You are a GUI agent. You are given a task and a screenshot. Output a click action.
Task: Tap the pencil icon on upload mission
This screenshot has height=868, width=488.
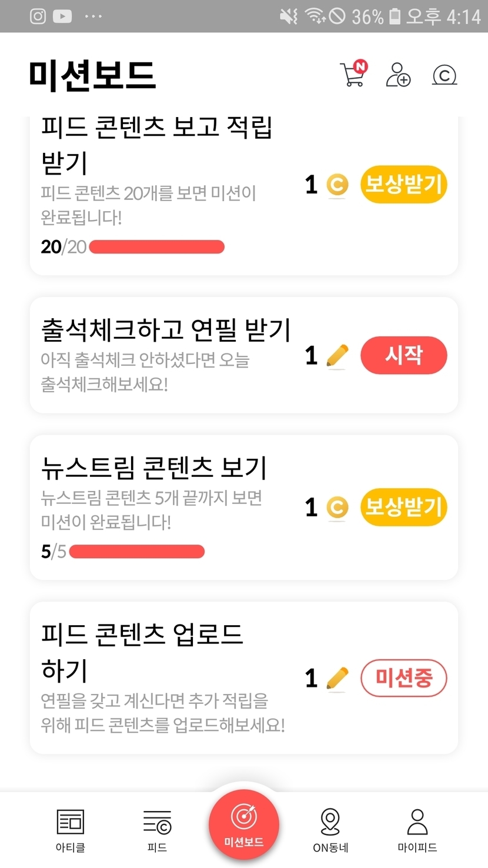tap(337, 679)
